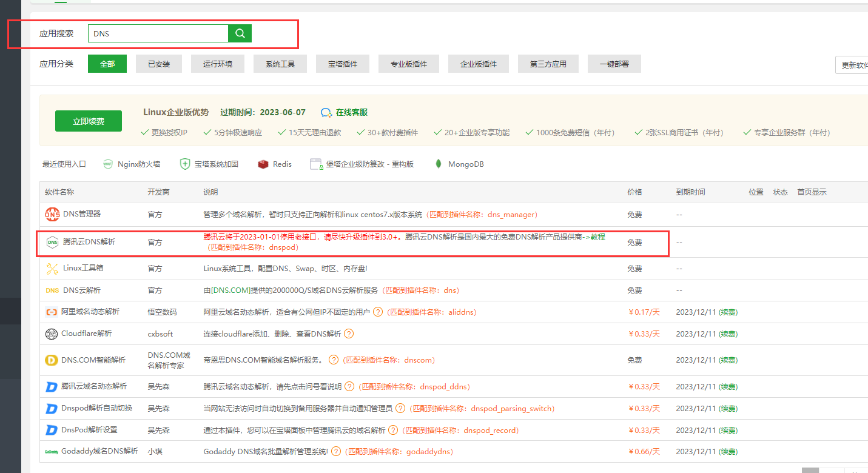Screen dimensions: 868x473
Task: Open the 第三方应用 category tab
Action: coord(548,64)
